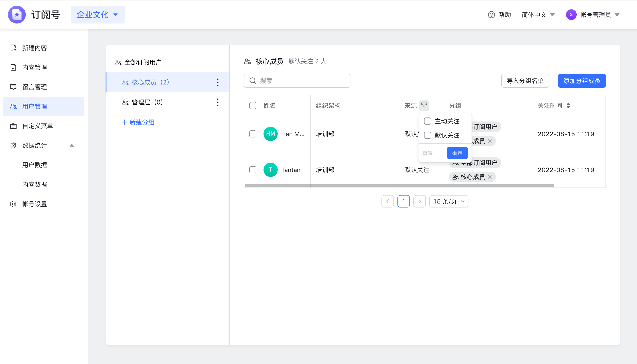
Task: Click the help question mark icon
Action: [491, 15]
